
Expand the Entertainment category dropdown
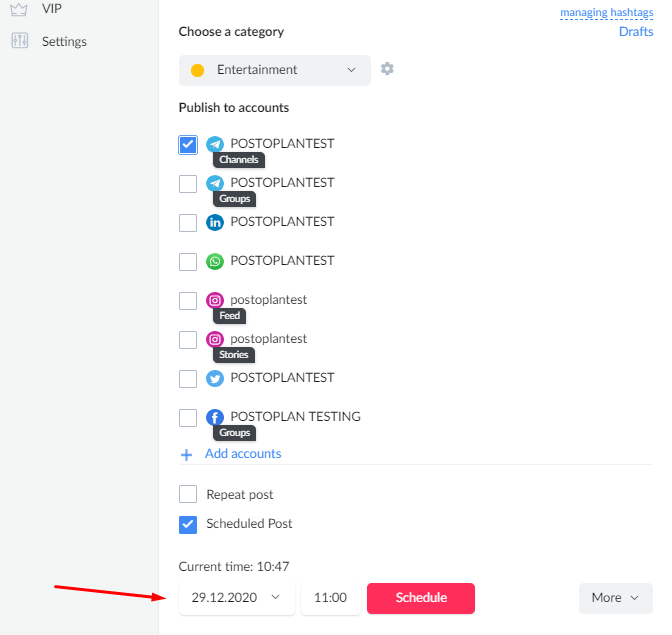point(275,70)
